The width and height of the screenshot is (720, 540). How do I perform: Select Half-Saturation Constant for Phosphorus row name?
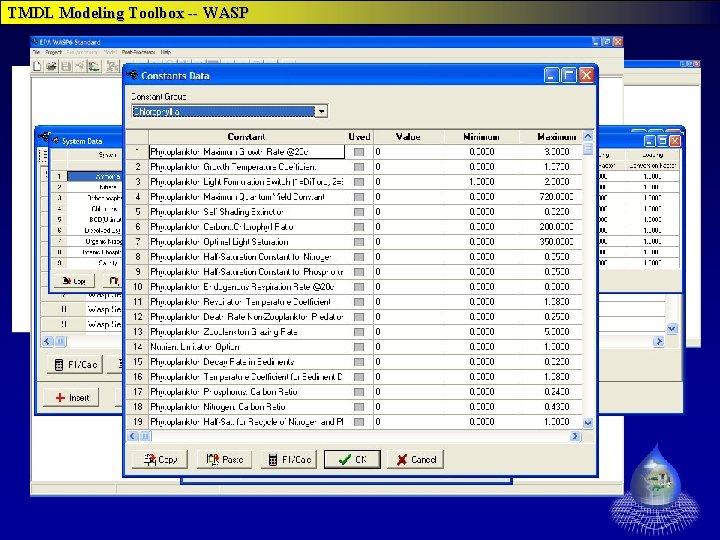[x=247, y=272]
